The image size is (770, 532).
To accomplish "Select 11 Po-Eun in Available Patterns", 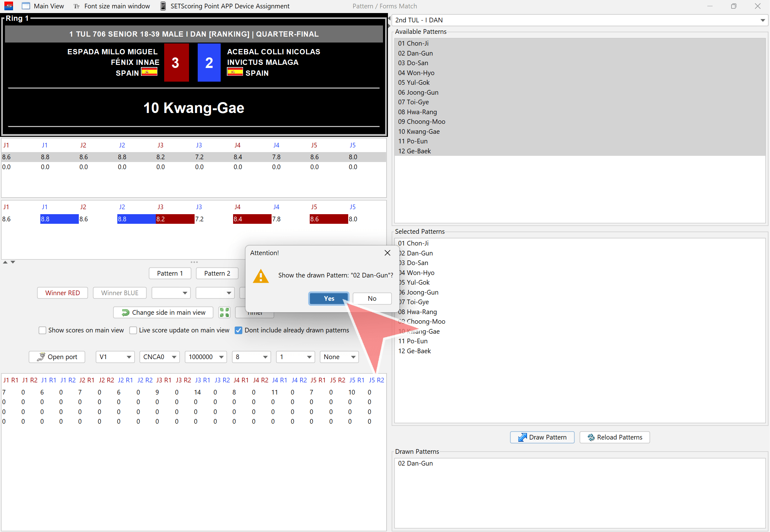I will click(x=413, y=141).
